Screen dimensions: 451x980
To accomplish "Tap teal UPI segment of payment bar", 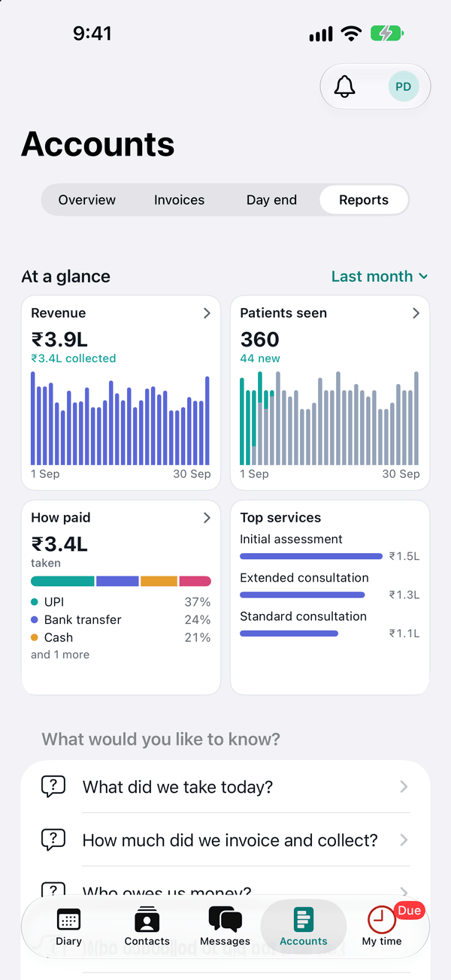I will coord(62,581).
